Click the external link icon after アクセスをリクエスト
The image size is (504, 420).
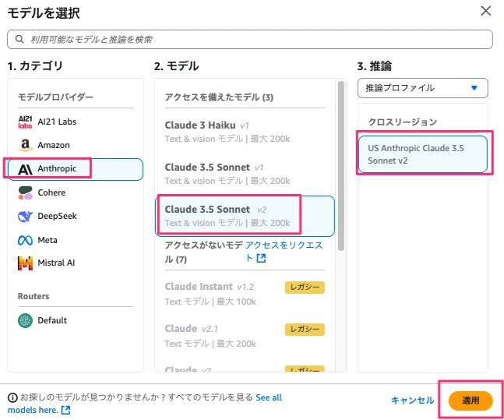click(x=261, y=258)
